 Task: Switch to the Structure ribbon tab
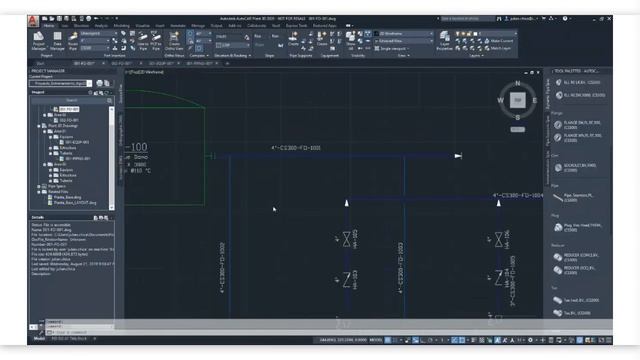coord(81,26)
